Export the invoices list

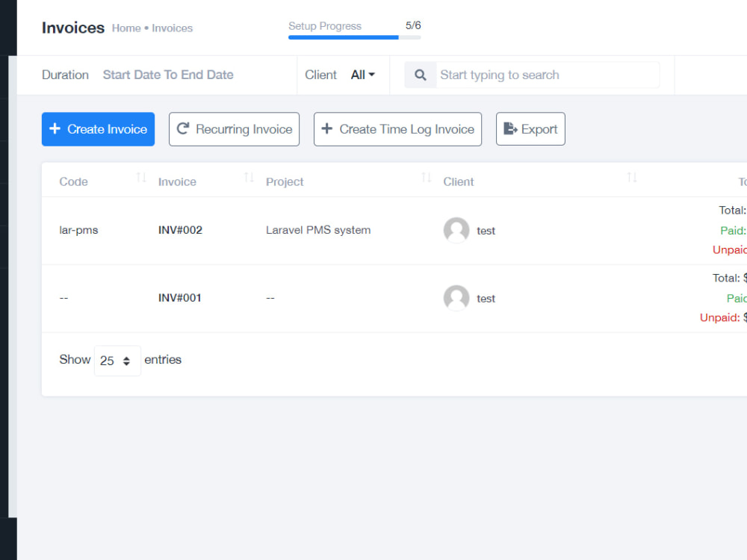tap(530, 129)
